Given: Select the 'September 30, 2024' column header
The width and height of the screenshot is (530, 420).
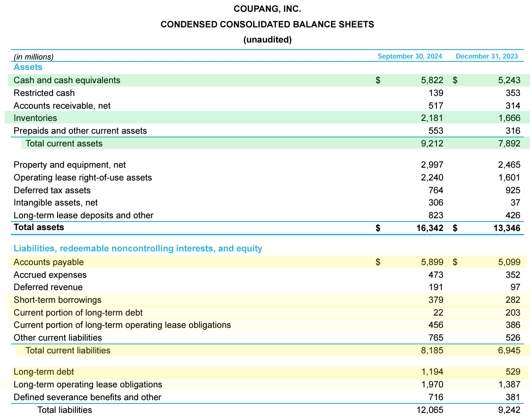Looking at the screenshot, I should coord(410,56).
